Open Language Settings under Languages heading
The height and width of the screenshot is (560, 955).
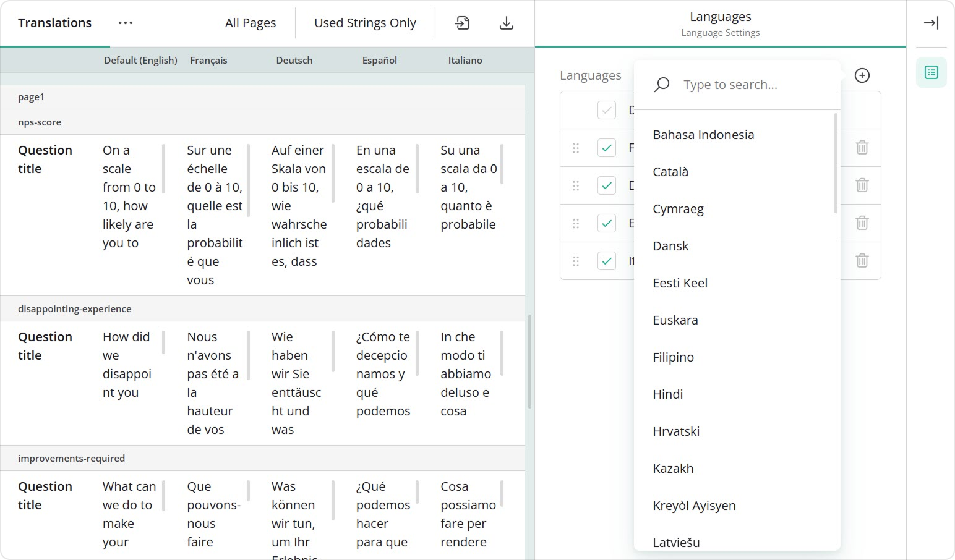point(720,32)
